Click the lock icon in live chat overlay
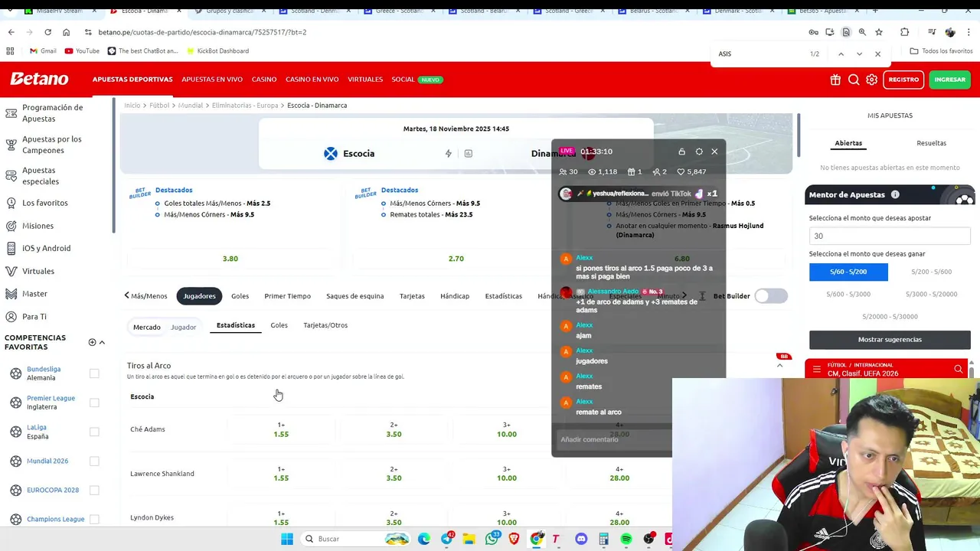980x551 pixels. [x=682, y=152]
